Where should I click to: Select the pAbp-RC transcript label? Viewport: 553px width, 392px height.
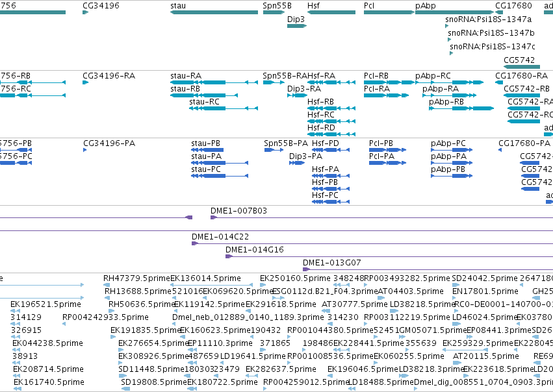433,76
